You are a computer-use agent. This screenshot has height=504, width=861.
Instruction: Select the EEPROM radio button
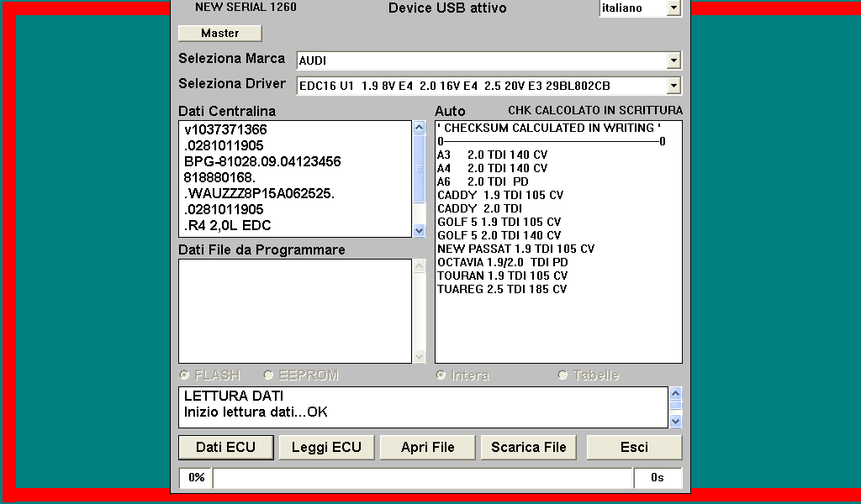coord(269,375)
